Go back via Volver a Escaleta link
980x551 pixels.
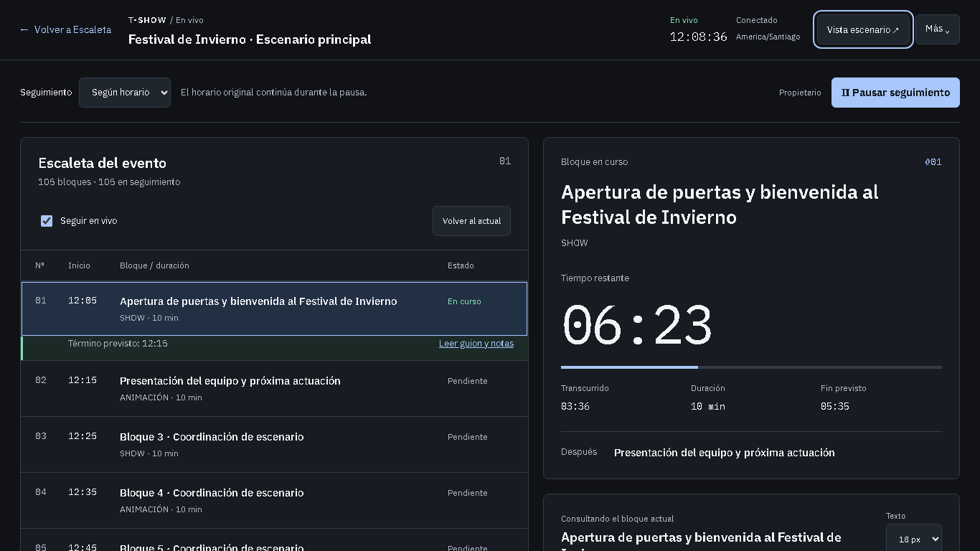tap(65, 29)
